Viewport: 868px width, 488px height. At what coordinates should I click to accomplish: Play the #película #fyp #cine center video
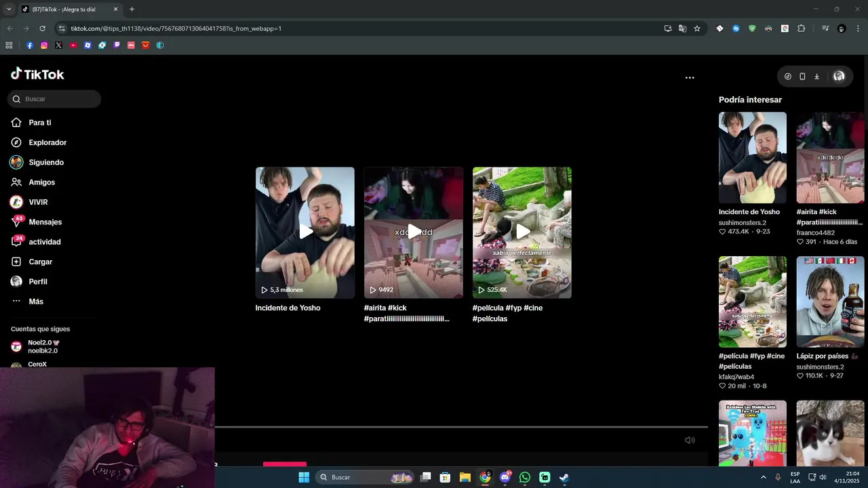tap(522, 232)
